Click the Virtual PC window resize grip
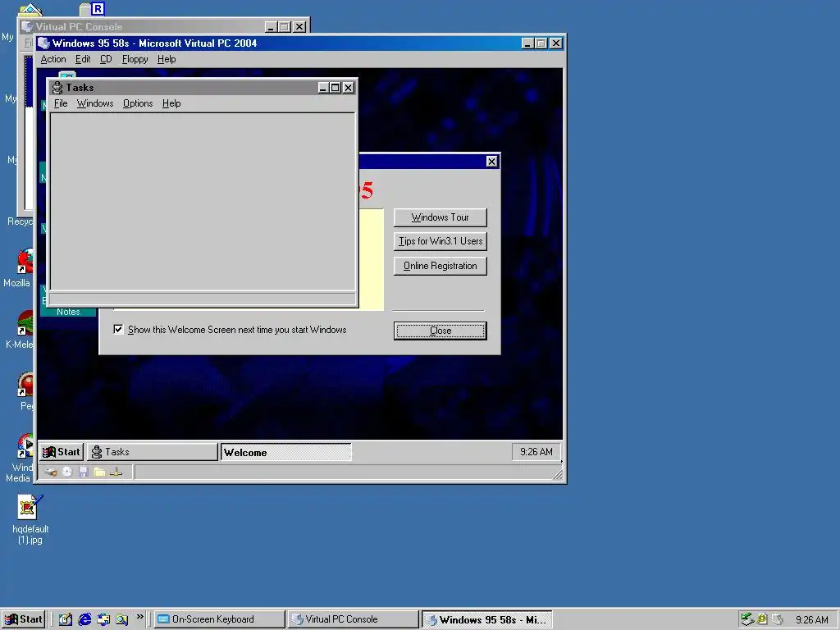The height and width of the screenshot is (630, 840). 558,474
